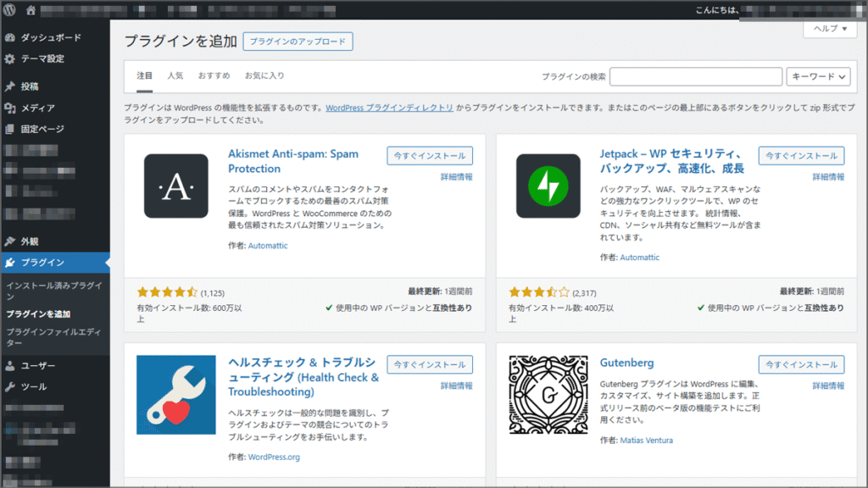
Task: Open WordPress プラグインディレクトリ link
Action: click(x=389, y=108)
